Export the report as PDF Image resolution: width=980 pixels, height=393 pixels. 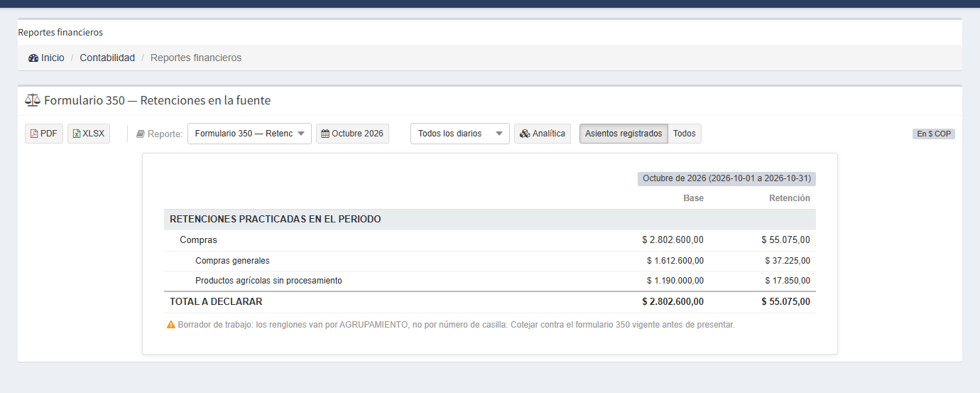pyautogui.click(x=44, y=134)
